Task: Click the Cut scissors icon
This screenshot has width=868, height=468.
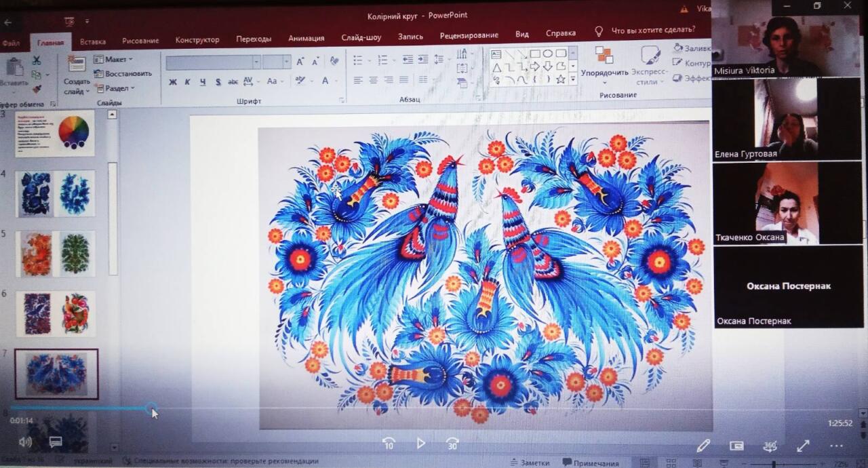Action: (x=37, y=60)
